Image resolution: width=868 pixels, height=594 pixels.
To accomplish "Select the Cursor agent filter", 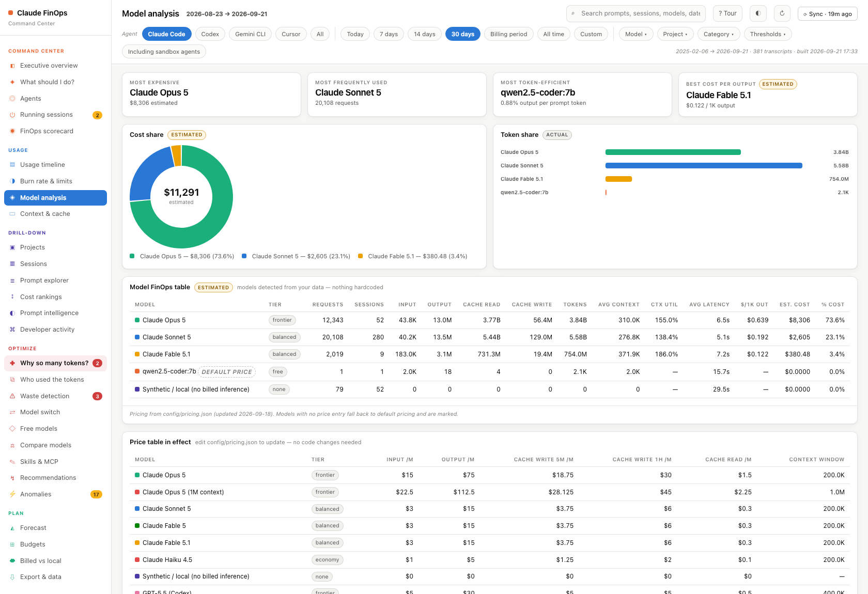I will 291,34.
